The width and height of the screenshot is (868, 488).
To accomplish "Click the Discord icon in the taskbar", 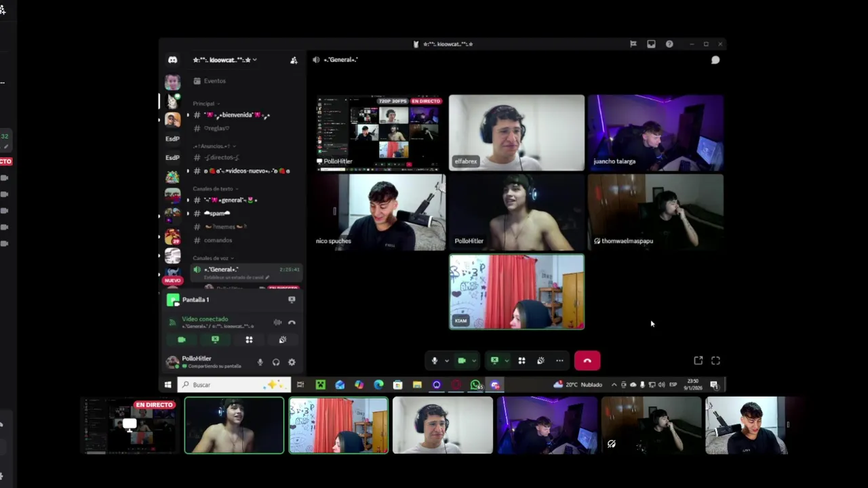I will [495, 385].
